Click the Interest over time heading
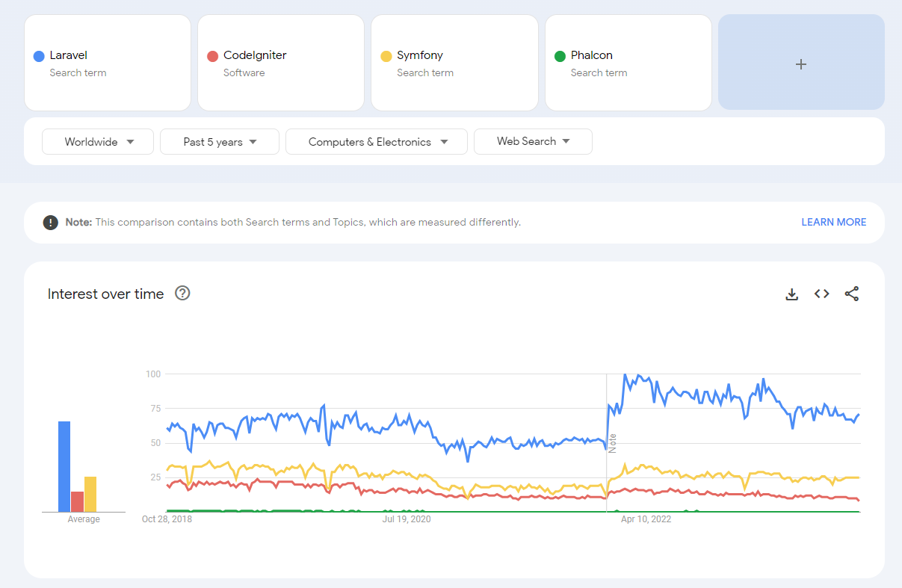Image resolution: width=902 pixels, height=588 pixels. [105, 294]
